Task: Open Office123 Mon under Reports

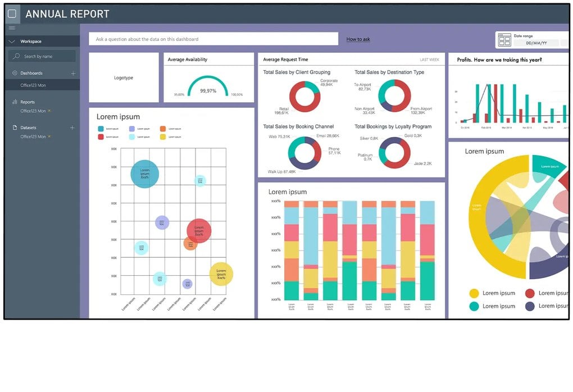Action: tap(33, 111)
